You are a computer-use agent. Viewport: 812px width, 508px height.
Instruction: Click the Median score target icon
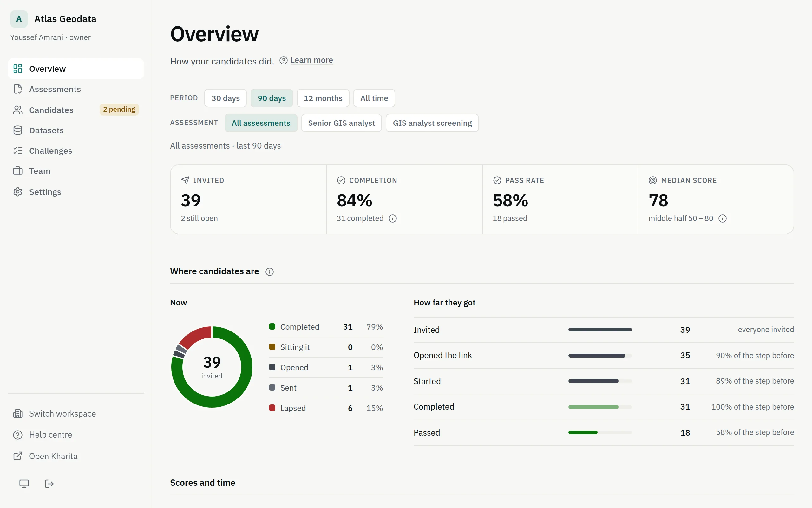(x=653, y=180)
